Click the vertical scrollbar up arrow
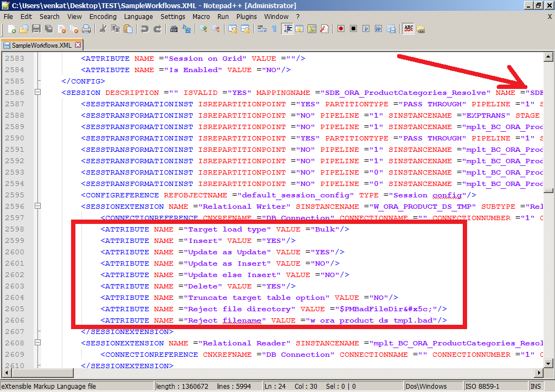The width and height of the screenshot is (555, 392). pyautogui.click(x=548, y=56)
